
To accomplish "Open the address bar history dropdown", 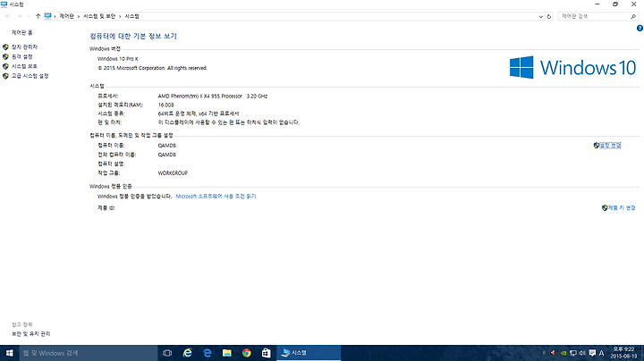I will pos(540,16).
